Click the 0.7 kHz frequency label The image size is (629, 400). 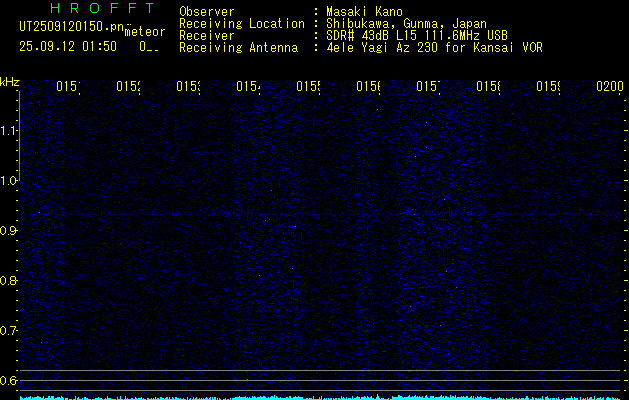(x=8, y=330)
